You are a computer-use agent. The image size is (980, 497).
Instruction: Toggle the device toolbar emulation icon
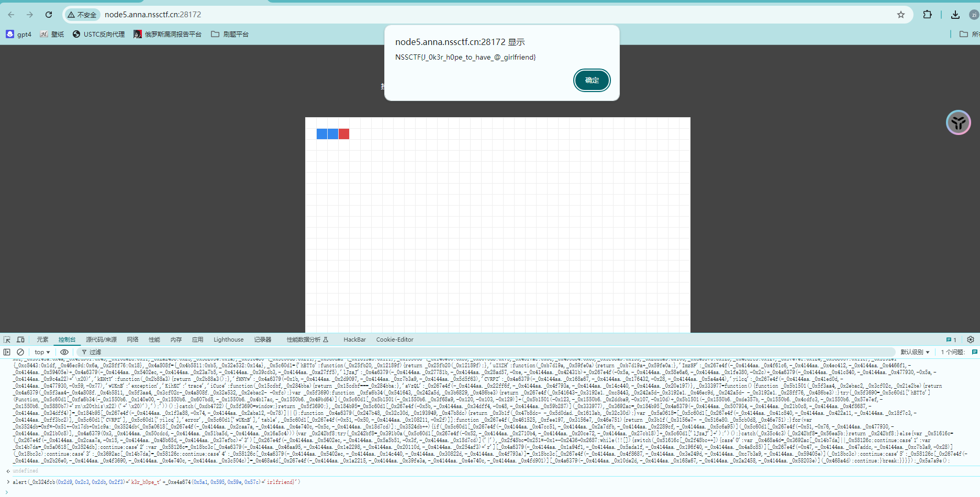[21, 340]
